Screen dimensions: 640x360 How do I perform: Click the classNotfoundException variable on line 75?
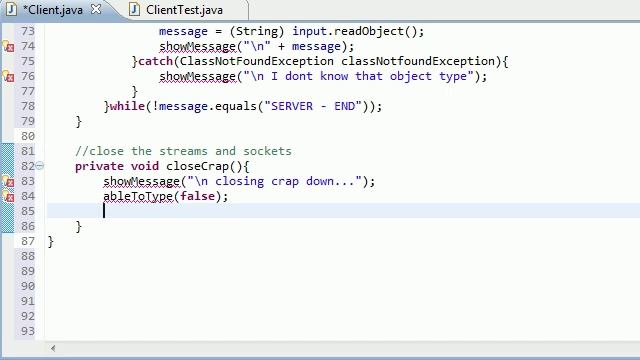coord(418,61)
